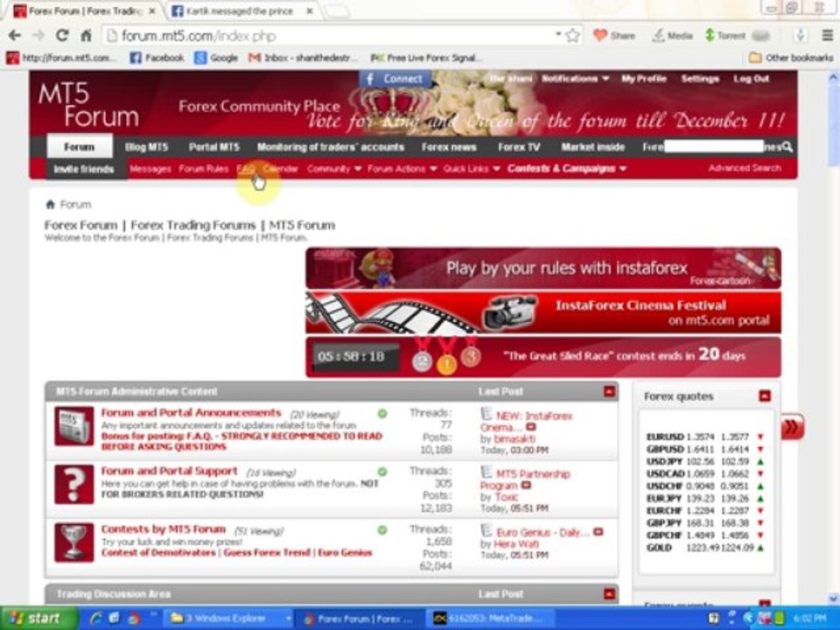Open Portal MT5 tab

[213, 146]
